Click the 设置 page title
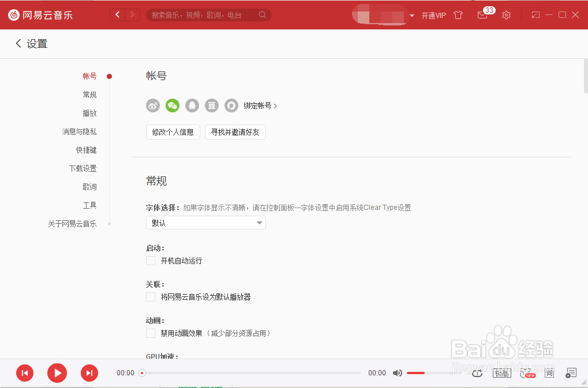Viewport: 588px width, 388px height. [x=37, y=44]
